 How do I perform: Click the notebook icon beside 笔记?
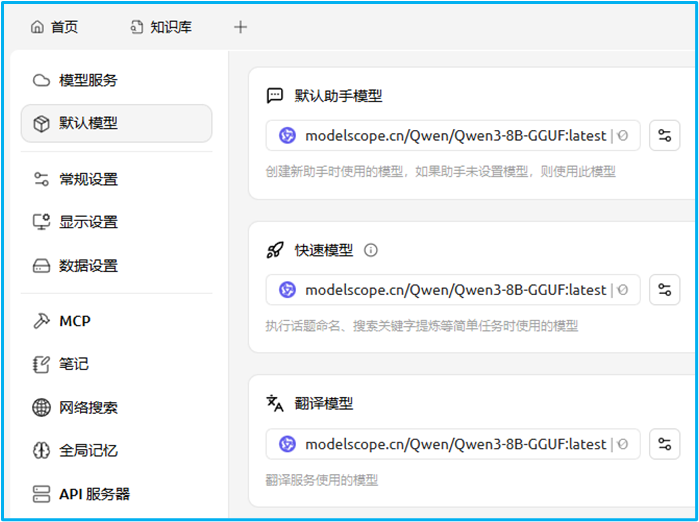[x=41, y=364]
